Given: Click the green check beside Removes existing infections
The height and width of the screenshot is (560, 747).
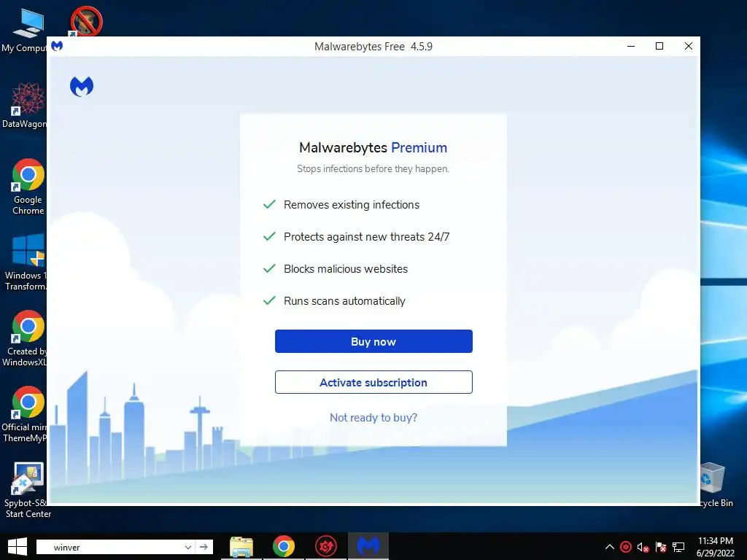Looking at the screenshot, I should click(269, 204).
